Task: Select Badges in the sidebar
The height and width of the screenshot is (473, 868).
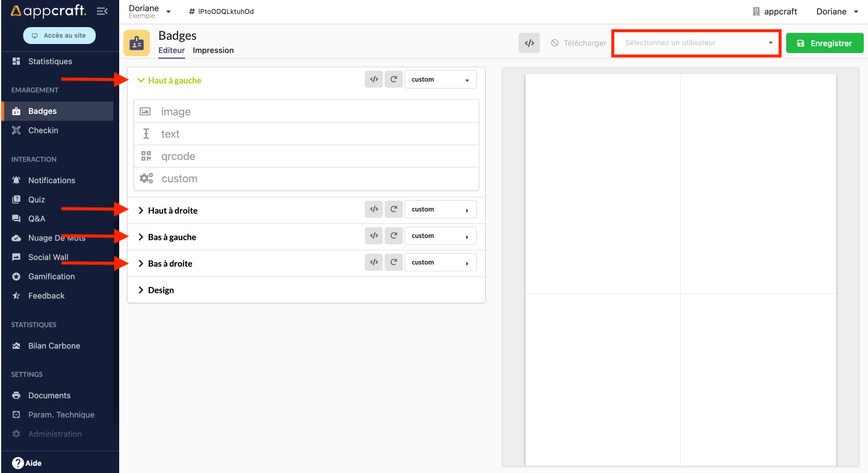Action: (x=57, y=111)
